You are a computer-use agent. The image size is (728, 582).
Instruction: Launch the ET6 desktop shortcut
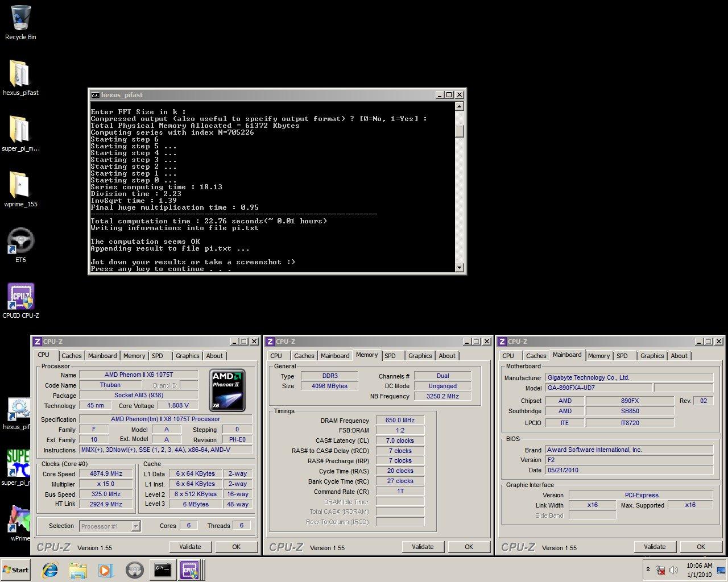[x=20, y=245]
